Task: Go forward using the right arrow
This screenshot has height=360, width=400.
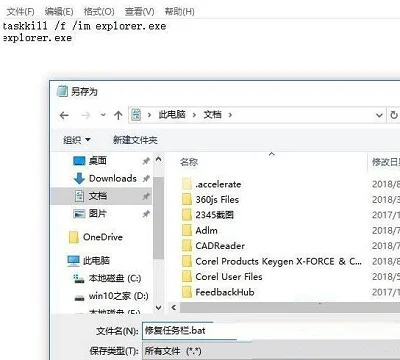Action: (86, 115)
